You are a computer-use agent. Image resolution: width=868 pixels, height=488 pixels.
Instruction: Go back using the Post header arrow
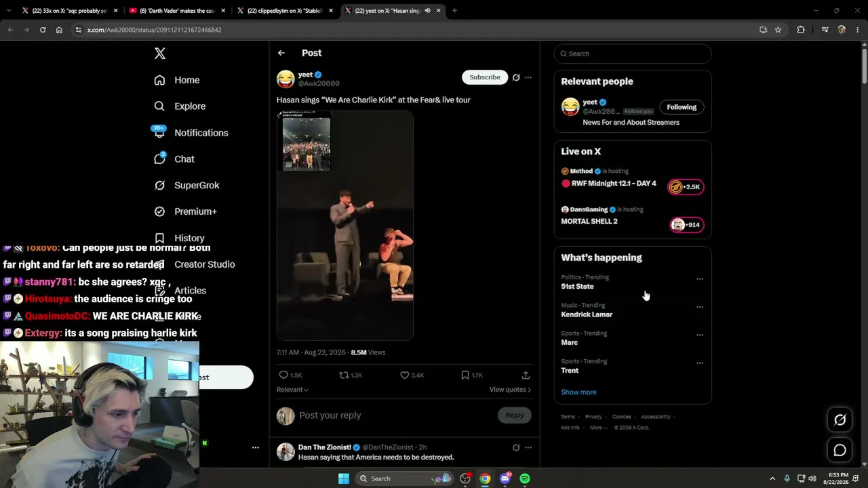tap(281, 53)
